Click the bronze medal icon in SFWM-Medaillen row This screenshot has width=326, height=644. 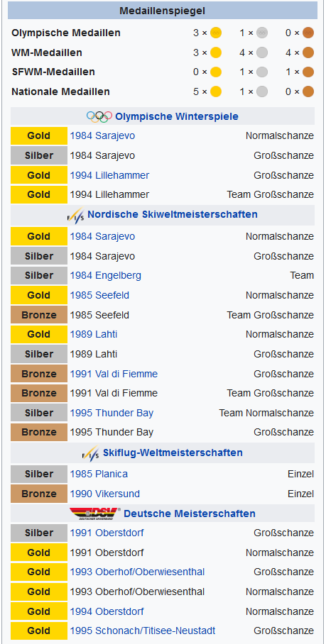pyautogui.click(x=308, y=72)
